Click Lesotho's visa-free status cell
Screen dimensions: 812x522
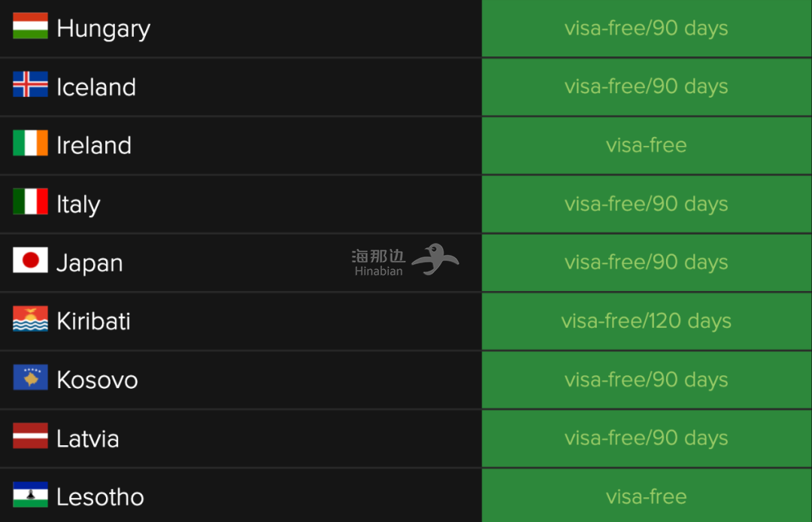pos(647,496)
